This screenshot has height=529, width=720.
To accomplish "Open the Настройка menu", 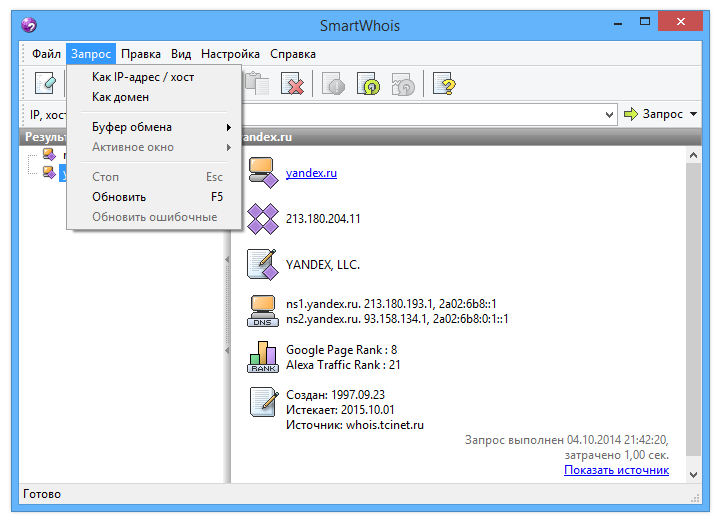I will 231,54.
